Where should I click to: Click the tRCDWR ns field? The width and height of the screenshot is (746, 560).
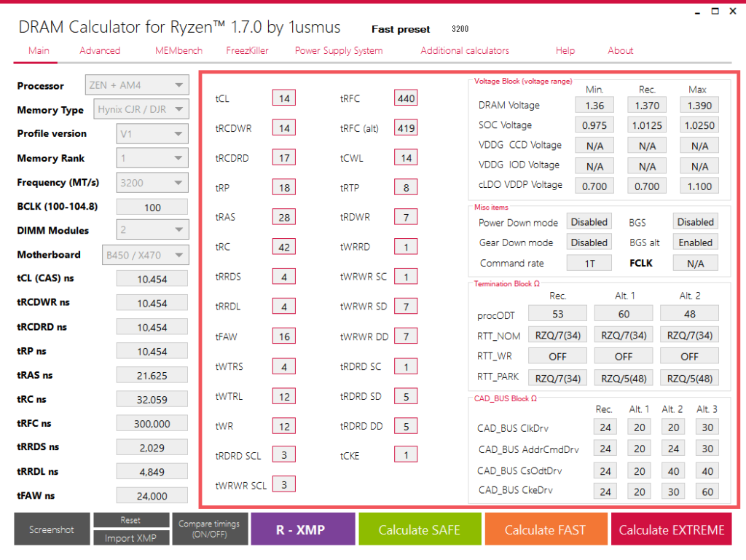pos(152,303)
